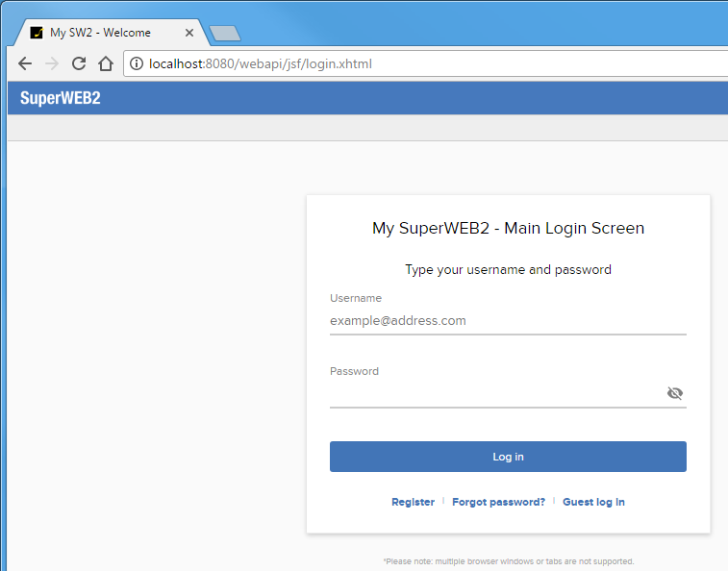Click the Forgot password? link
This screenshot has height=571, width=728.
[x=498, y=502]
